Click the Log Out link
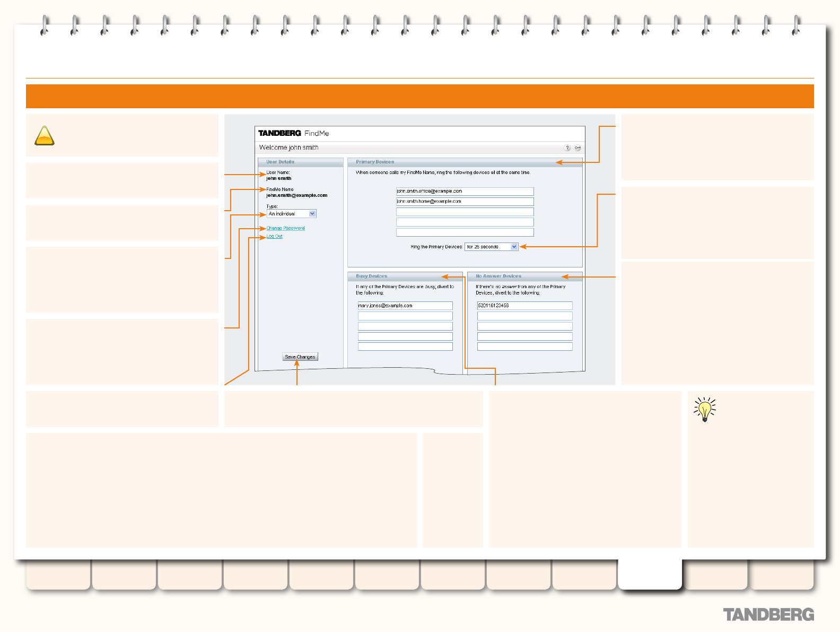Image resolution: width=840 pixels, height=632 pixels. tap(274, 236)
